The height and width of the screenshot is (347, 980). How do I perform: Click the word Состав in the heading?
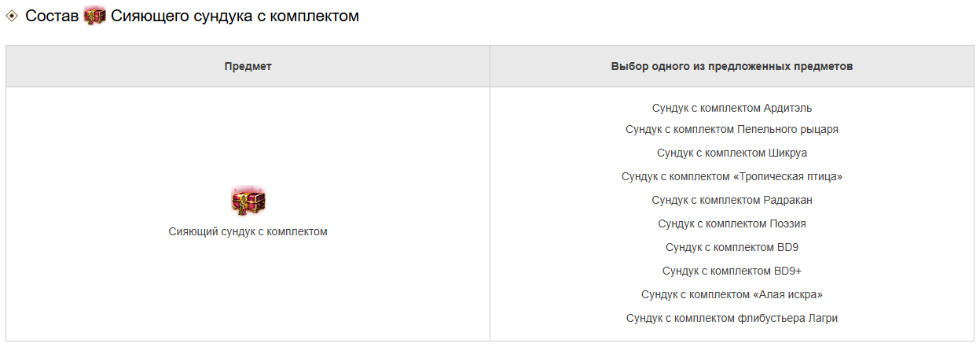coord(52,16)
